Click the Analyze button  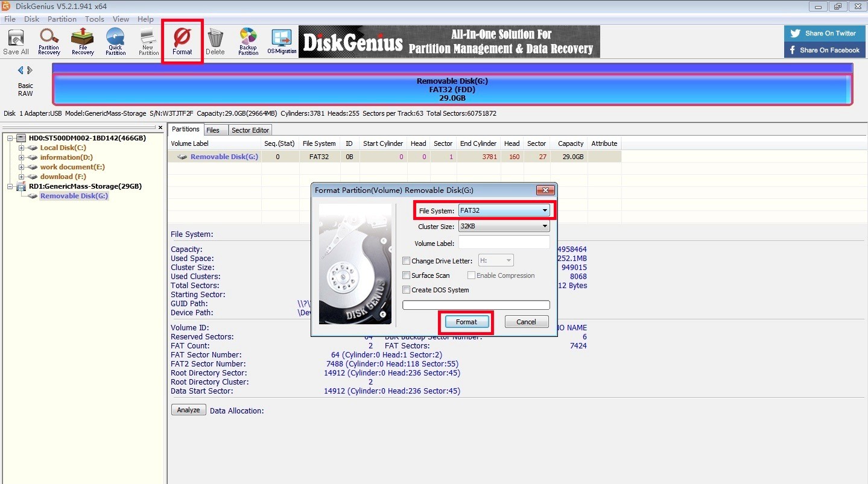tap(189, 410)
